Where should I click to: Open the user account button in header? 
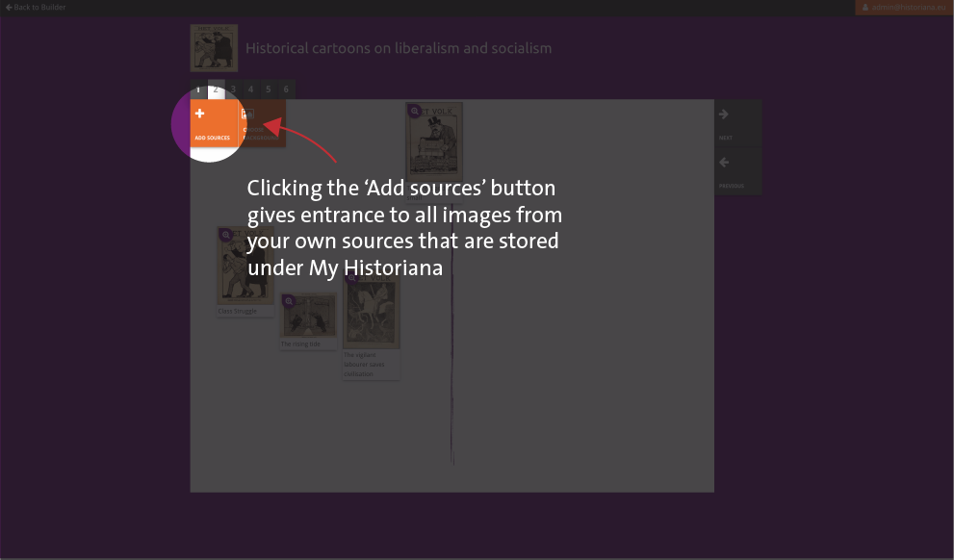pos(903,7)
